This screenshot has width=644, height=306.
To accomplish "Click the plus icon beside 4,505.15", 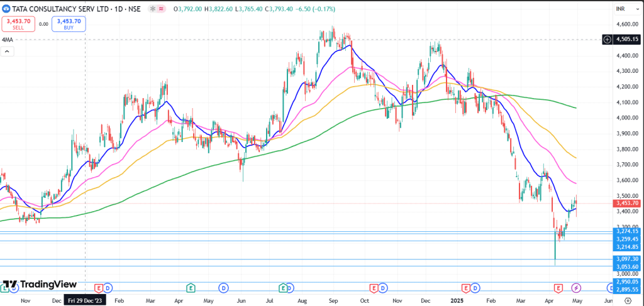I will [608, 40].
